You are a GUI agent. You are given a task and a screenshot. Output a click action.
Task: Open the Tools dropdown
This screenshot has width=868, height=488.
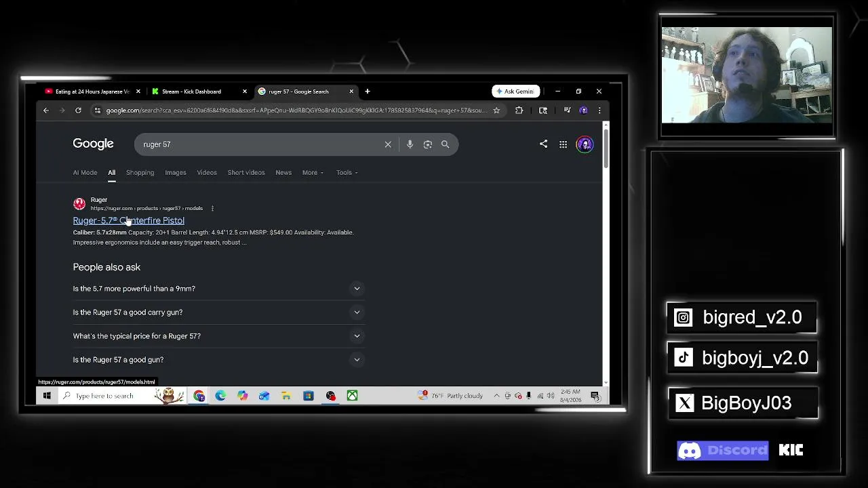click(347, 172)
